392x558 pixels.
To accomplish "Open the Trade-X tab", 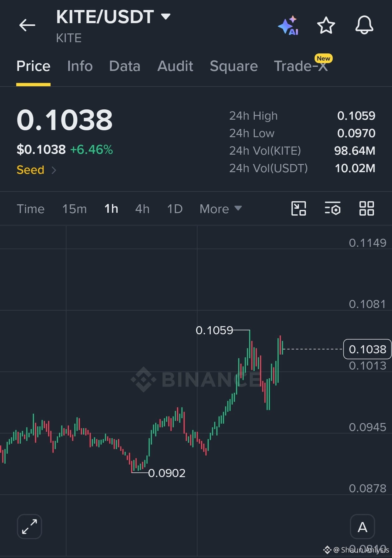I will tap(301, 66).
